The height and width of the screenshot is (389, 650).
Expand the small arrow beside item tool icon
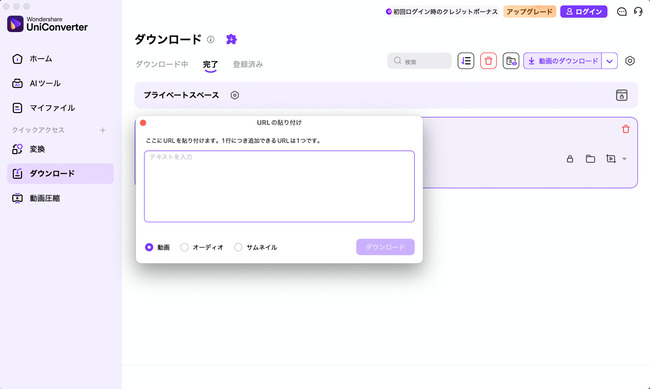point(624,159)
